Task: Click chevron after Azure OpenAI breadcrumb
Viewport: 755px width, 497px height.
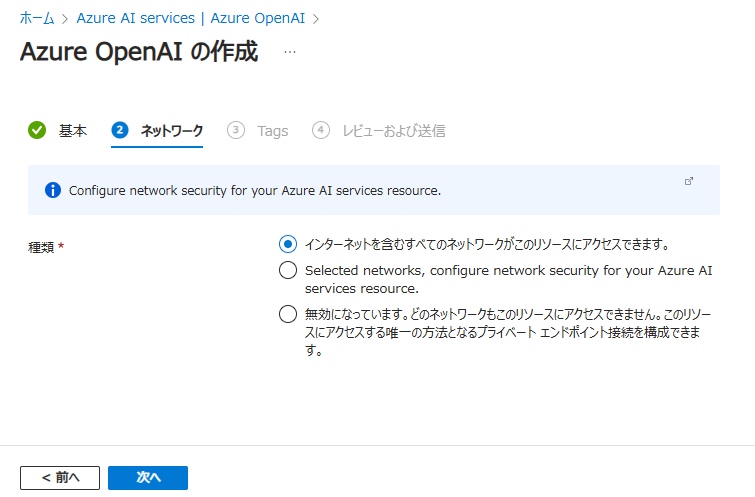Action: click(x=316, y=19)
